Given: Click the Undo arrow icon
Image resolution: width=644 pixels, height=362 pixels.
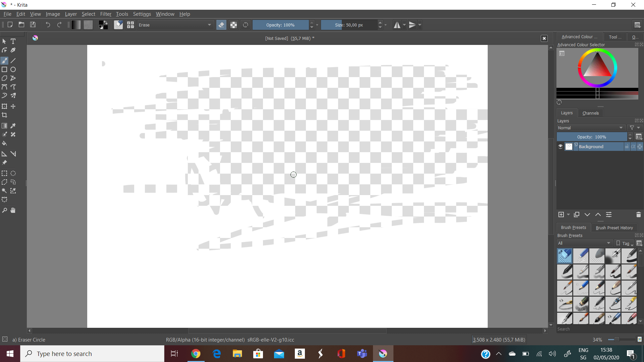Looking at the screenshot, I should pos(48,25).
